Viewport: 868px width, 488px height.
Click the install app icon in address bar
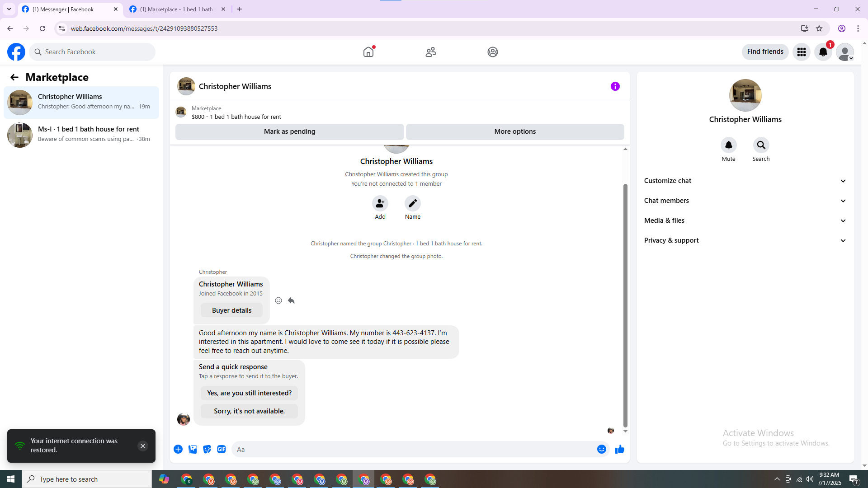click(x=805, y=28)
